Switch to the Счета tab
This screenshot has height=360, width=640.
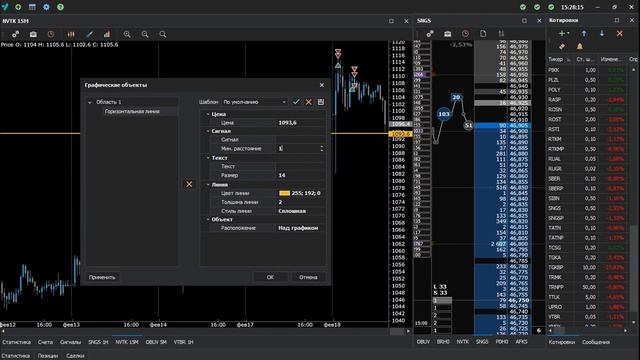click(45, 342)
